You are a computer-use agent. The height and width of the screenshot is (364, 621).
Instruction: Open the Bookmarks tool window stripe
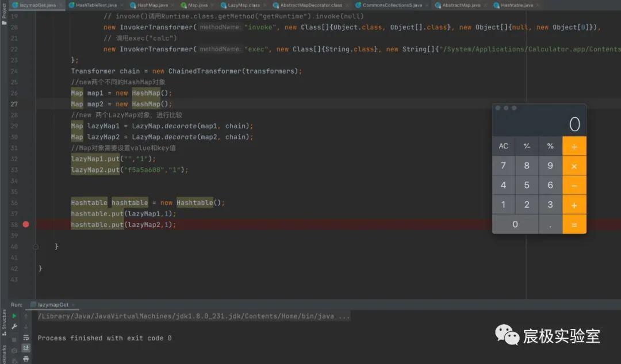(x=4, y=354)
